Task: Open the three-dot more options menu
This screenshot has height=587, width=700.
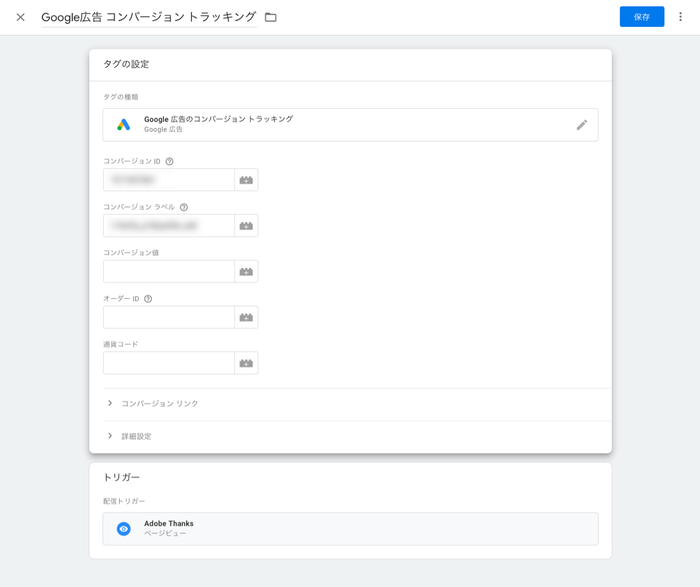Action: tap(681, 17)
